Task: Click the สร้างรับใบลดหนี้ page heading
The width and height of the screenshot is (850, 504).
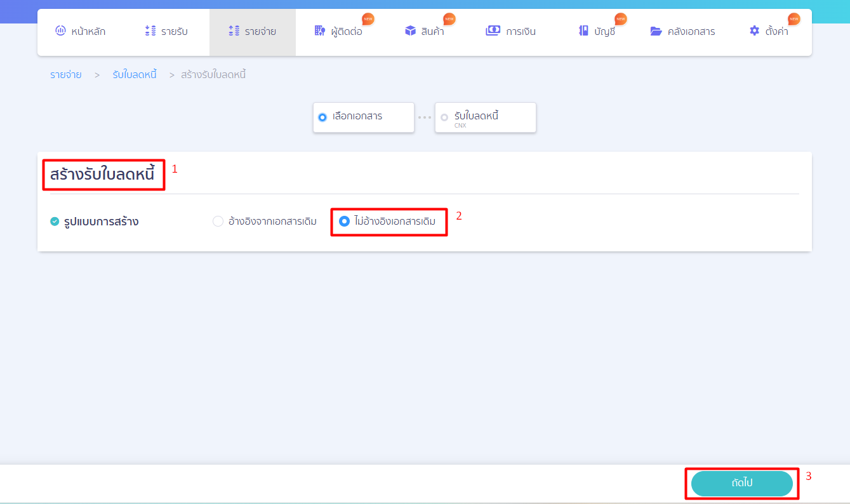Action: [102, 175]
